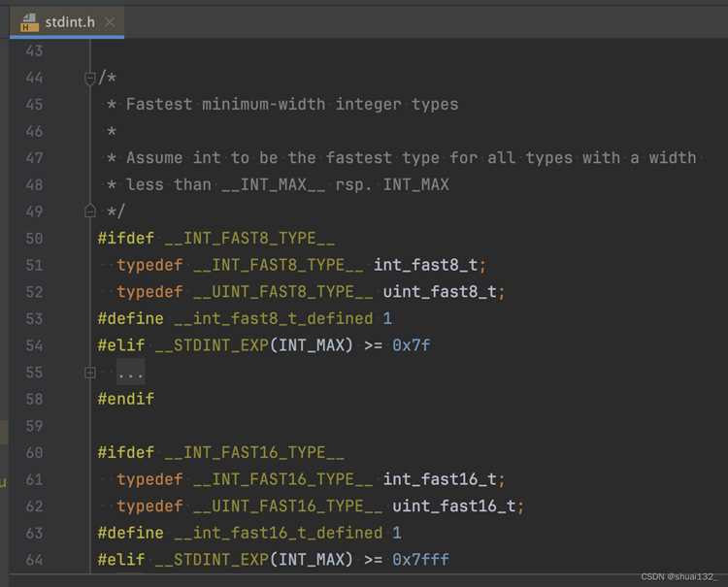
Task: Click '#ifdef __INT_FAST8_TYPE__' directive
Action: point(216,239)
